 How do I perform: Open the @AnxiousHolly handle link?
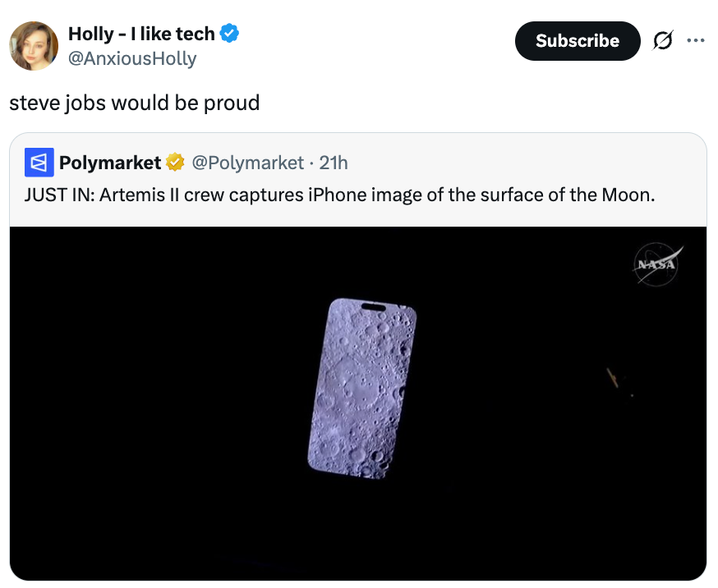tap(130, 59)
